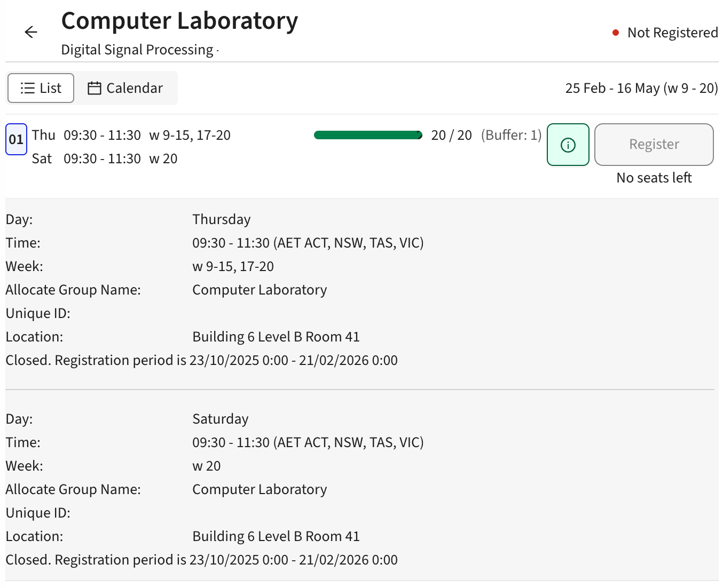This screenshot has height=588, width=723.
Task: Click the Buffer: 1 indicator
Action: tap(511, 135)
